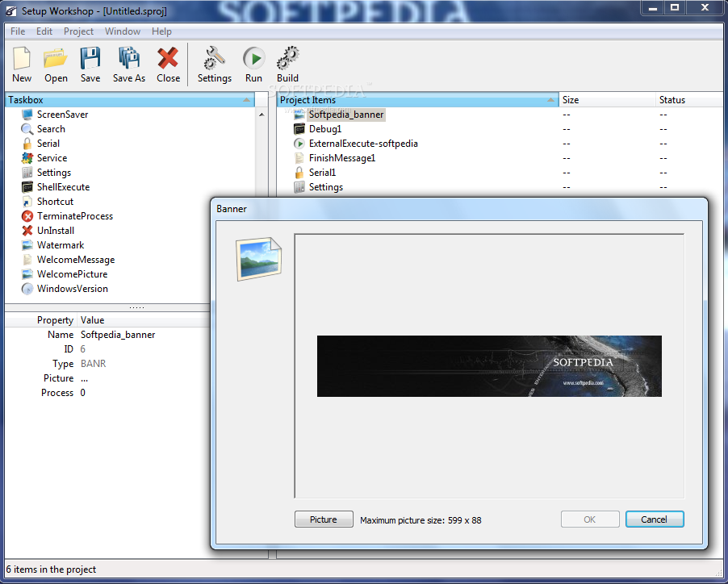The image size is (728, 584).
Task: Click the Softpedia banner image preview
Action: point(489,366)
